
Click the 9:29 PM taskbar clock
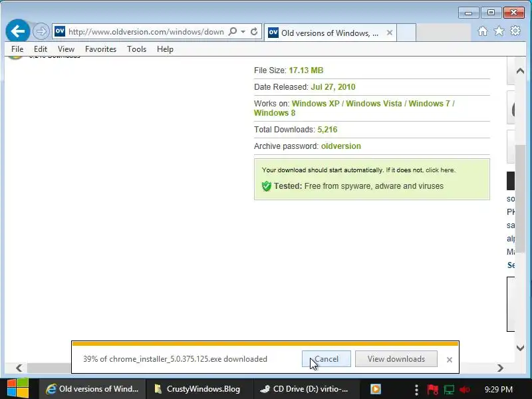click(498, 389)
